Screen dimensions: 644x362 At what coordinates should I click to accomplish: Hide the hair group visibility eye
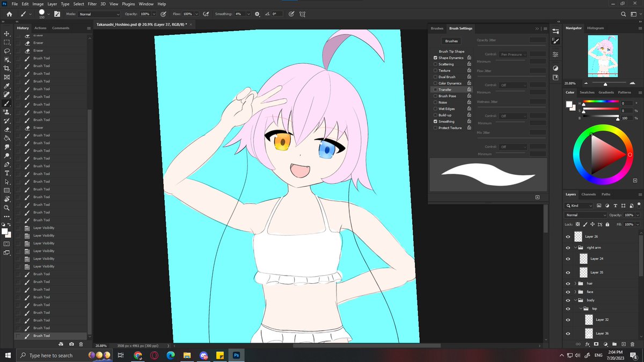tap(568, 283)
